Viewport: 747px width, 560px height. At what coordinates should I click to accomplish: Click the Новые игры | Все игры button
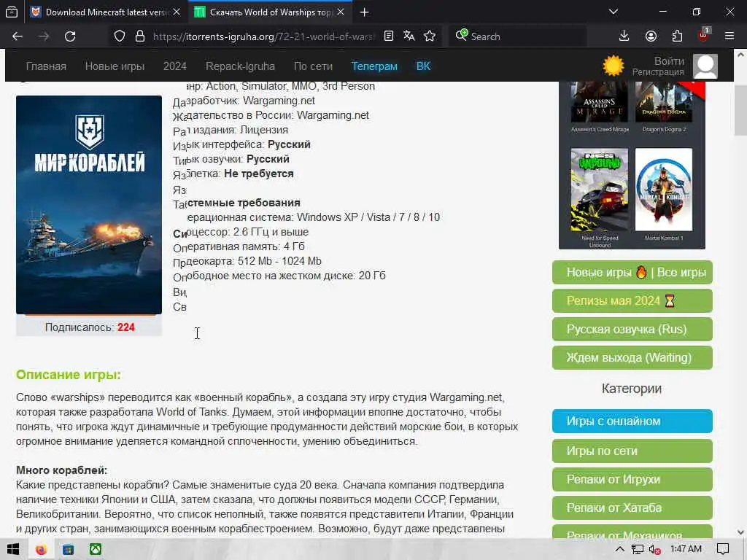(x=632, y=273)
